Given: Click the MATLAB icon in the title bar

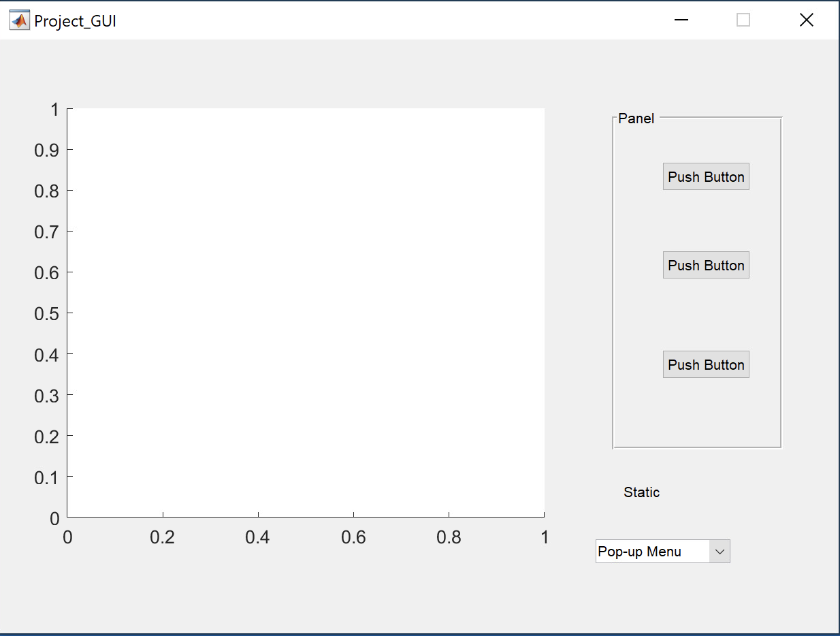Looking at the screenshot, I should tap(19, 20).
